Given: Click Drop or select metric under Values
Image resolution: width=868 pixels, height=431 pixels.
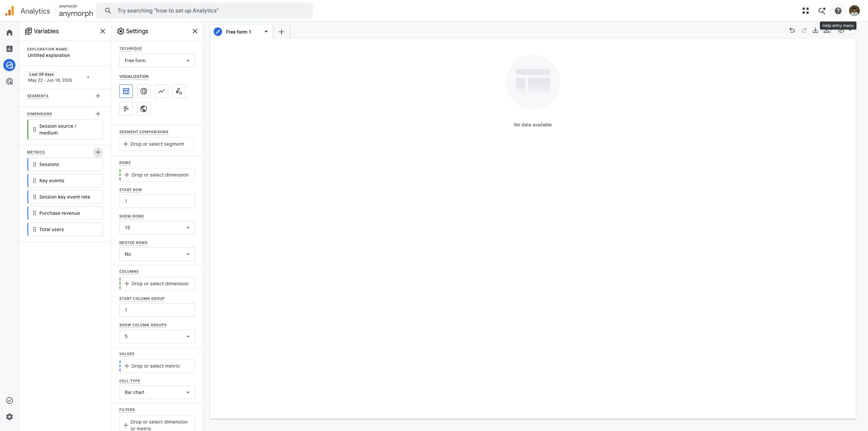Looking at the screenshot, I should tap(157, 366).
